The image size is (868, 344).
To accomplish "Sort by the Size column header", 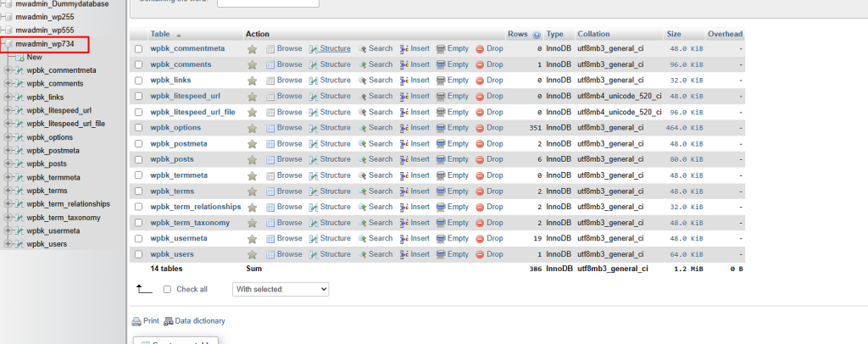I will (674, 34).
